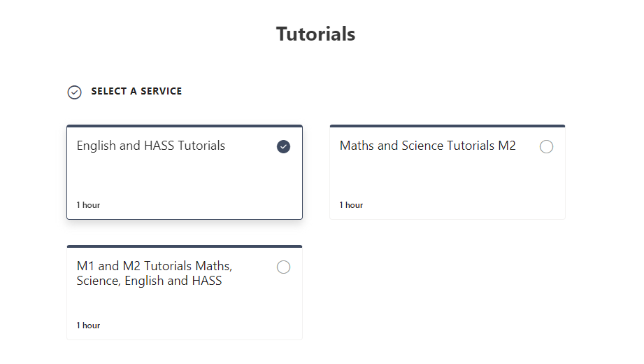Click the dark top bar of Maths and Science card
644x364 pixels.
point(447,126)
